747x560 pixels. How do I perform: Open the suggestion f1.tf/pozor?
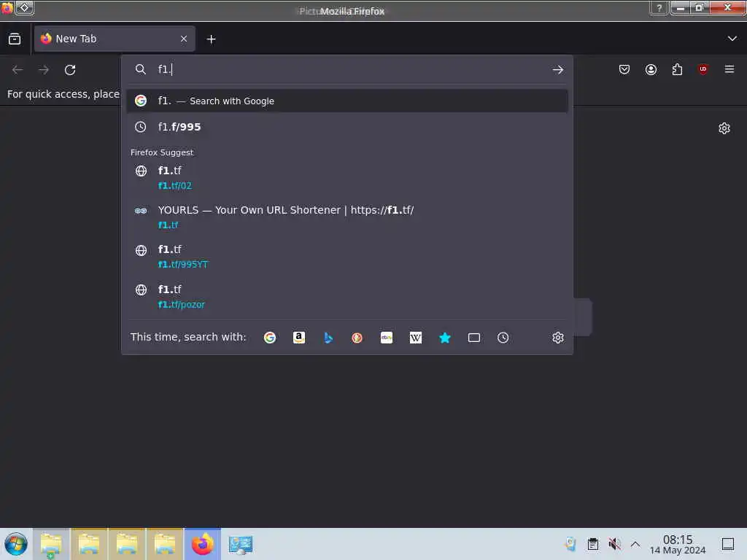click(347, 297)
